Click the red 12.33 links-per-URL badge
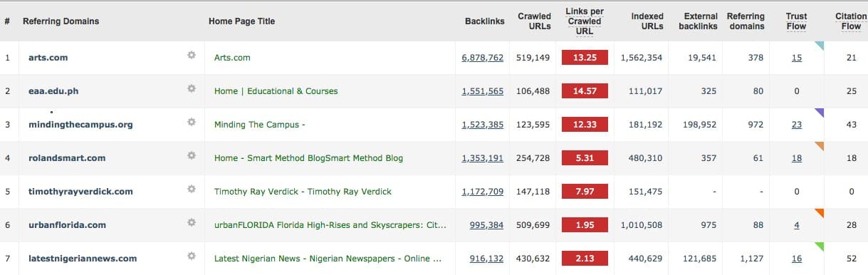 (x=584, y=125)
